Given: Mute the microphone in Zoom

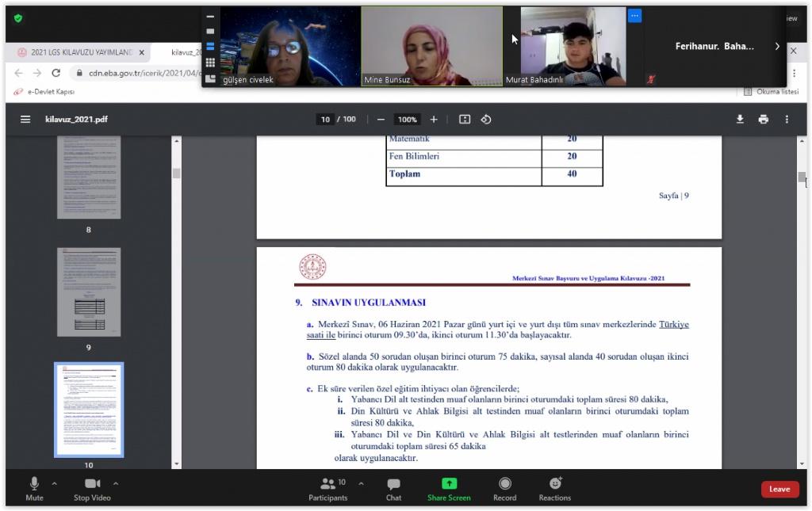Looking at the screenshot, I should coord(34,487).
